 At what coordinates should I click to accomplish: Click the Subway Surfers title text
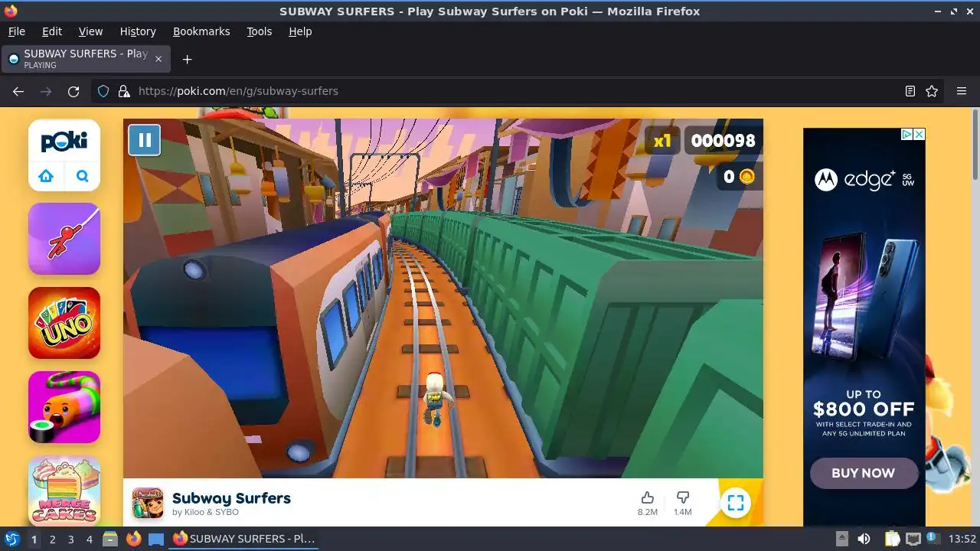[231, 498]
